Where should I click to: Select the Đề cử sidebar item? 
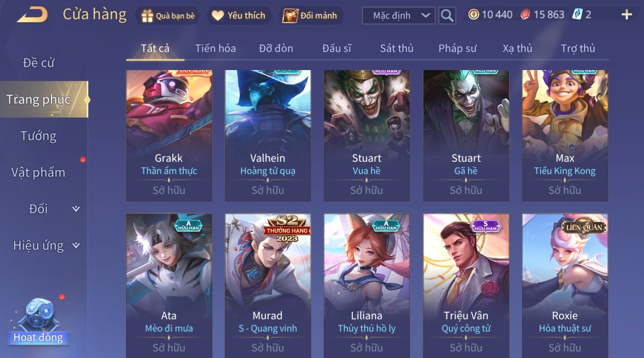38,63
